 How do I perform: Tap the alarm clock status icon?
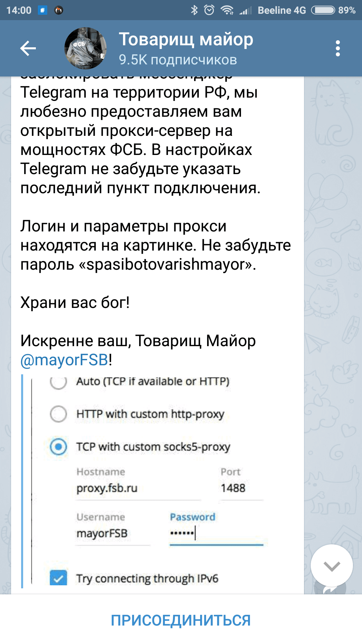tap(209, 10)
